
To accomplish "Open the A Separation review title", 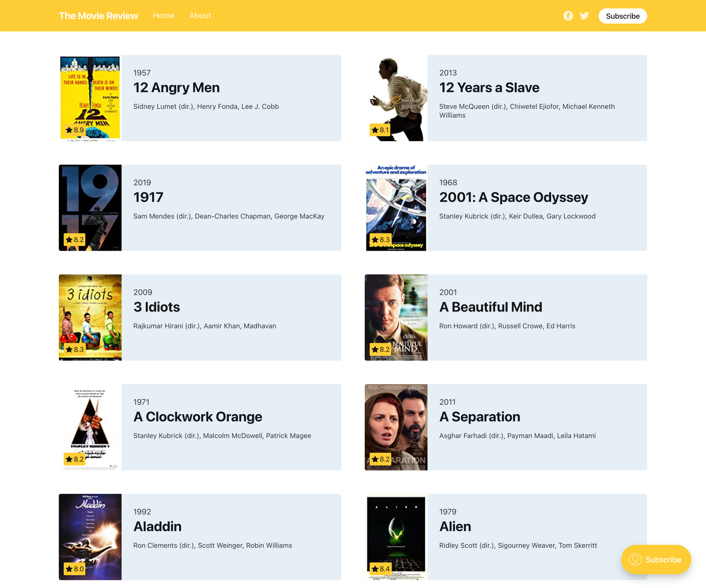I will tap(480, 417).
